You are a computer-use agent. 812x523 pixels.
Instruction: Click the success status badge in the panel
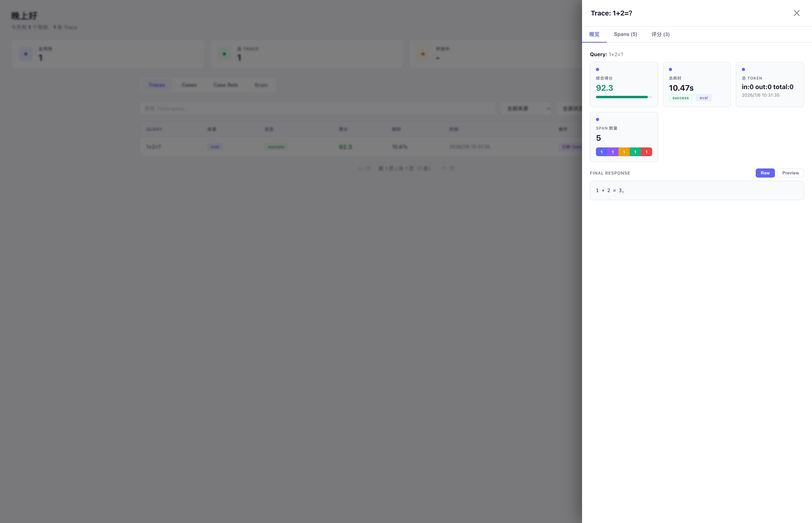680,98
